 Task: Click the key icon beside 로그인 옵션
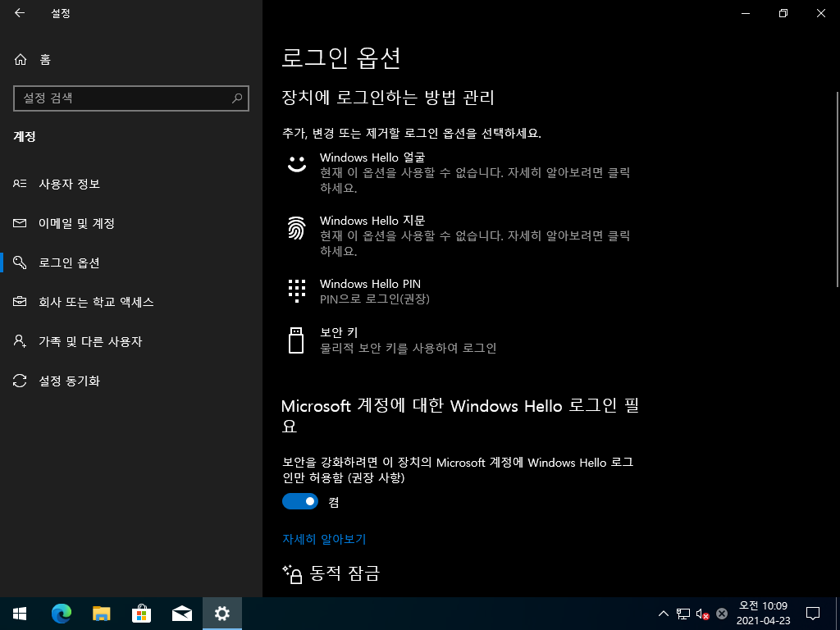pyautogui.click(x=20, y=262)
